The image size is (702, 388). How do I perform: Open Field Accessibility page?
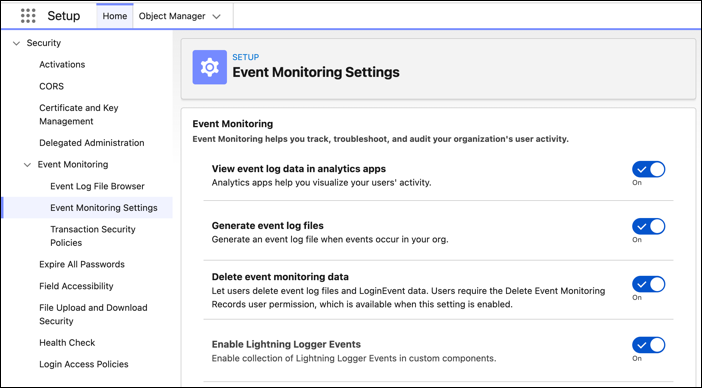click(x=76, y=286)
